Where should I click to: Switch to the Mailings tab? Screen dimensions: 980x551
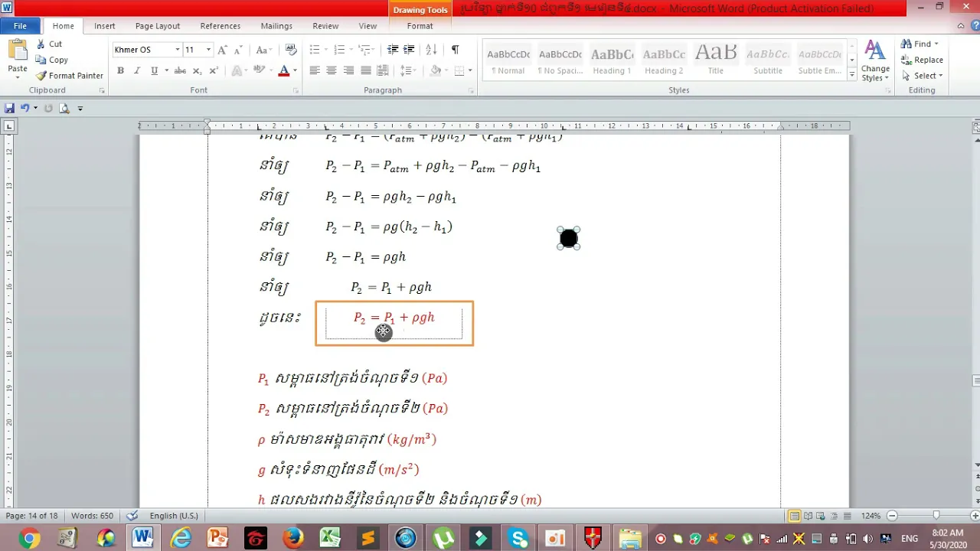(x=276, y=26)
